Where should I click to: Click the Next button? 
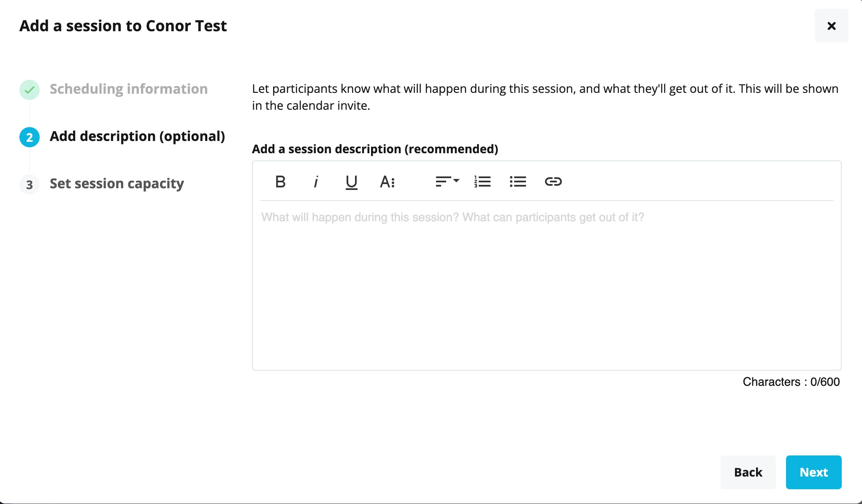pyautogui.click(x=813, y=472)
